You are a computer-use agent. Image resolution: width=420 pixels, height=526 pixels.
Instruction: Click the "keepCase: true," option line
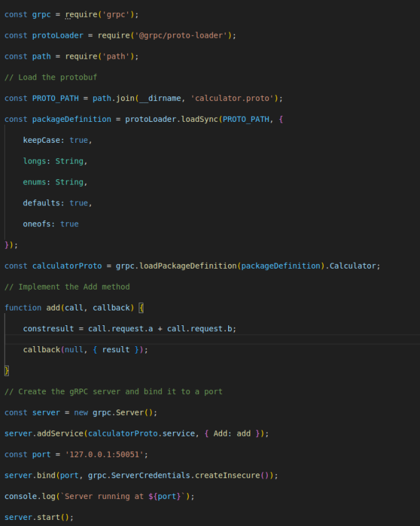[x=57, y=140]
